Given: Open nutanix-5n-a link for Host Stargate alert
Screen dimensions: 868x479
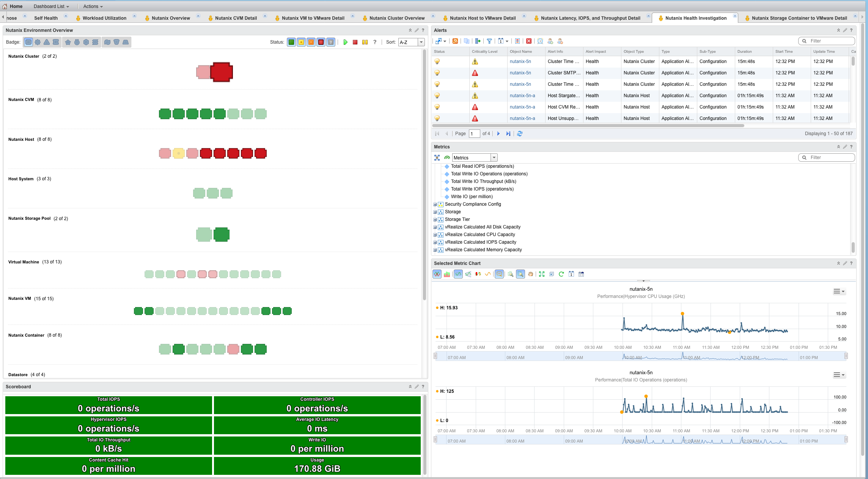Looking at the screenshot, I should point(522,96).
